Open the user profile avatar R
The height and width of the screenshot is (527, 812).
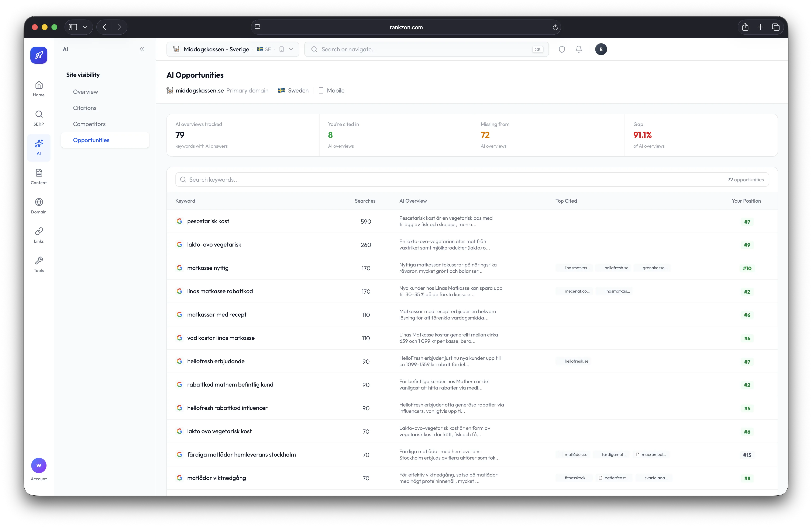pyautogui.click(x=601, y=49)
